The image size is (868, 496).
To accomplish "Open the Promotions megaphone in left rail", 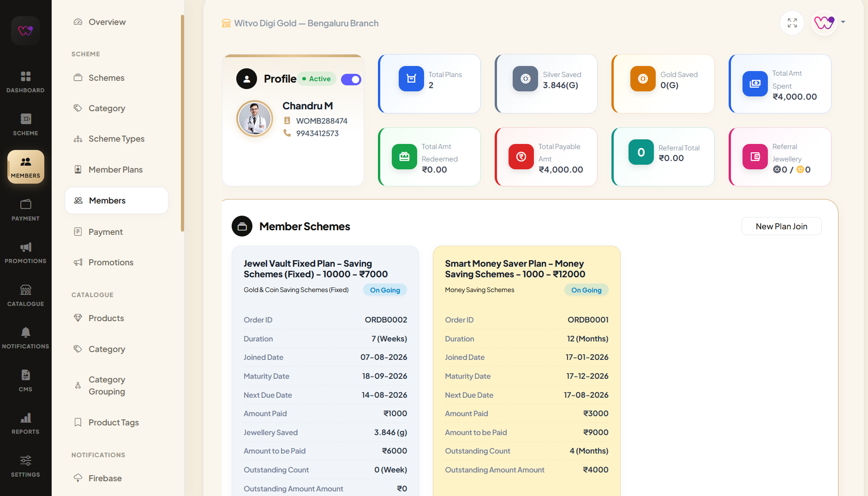I will tap(25, 252).
